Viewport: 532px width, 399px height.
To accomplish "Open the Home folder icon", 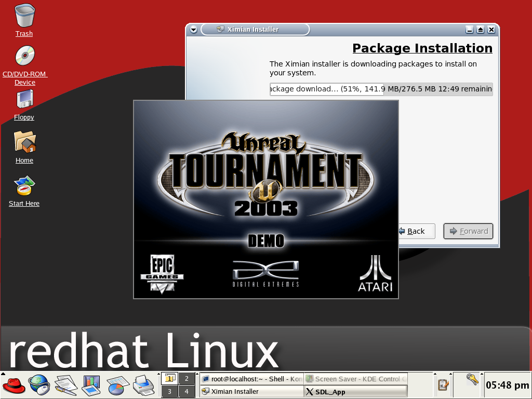I will point(25,142).
